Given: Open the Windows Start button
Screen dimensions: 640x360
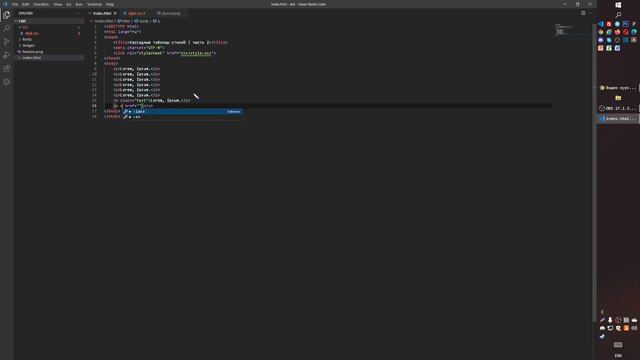Looking at the screenshot, I should pyautogui.click(x=618, y=5).
